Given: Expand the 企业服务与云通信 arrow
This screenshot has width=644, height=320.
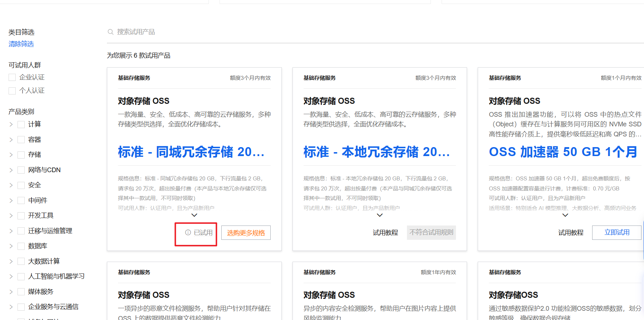Looking at the screenshot, I should pyautogui.click(x=11, y=307).
